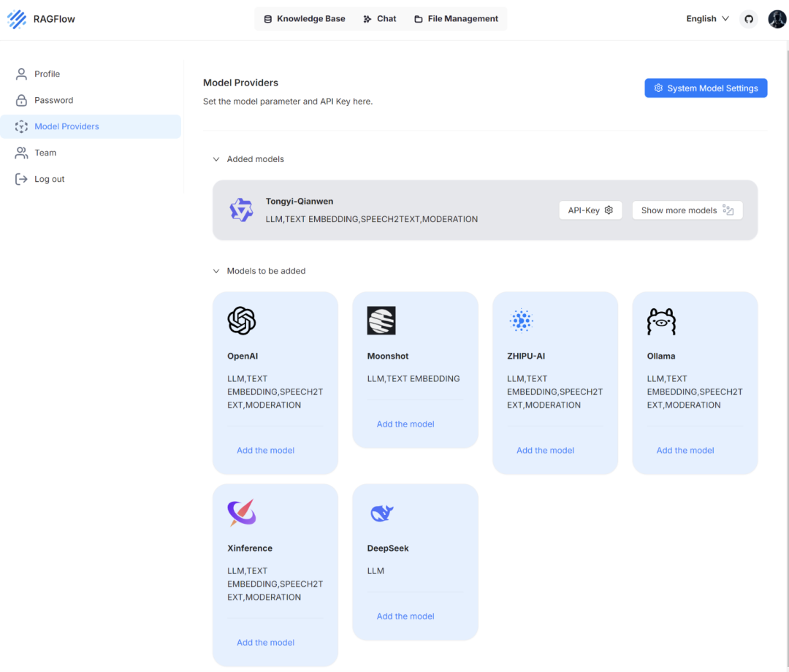Viewport: 789px width, 672px height.
Task: Go to Profile settings
Action: click(91, 74)
